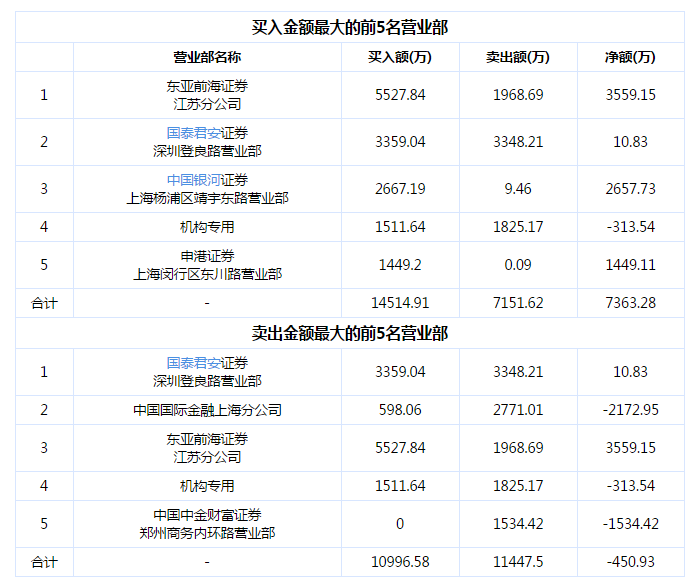Click 郑州商务内环路营业部 text
686x586 pixels.
click(x=207, y=533)
